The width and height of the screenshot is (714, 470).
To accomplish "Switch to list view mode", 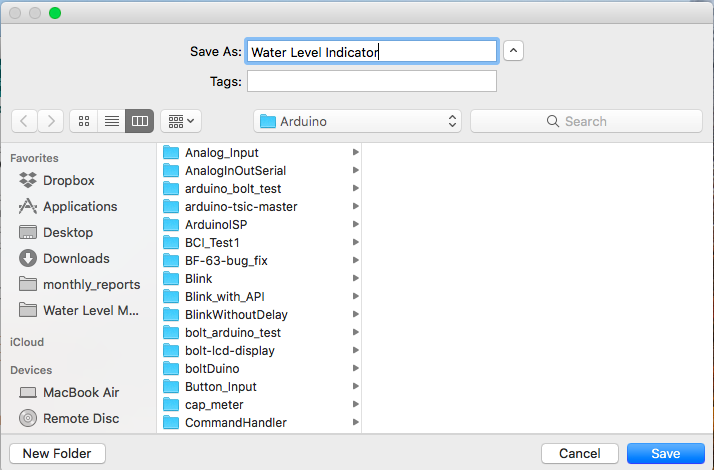I will click(x=112, y=121).
